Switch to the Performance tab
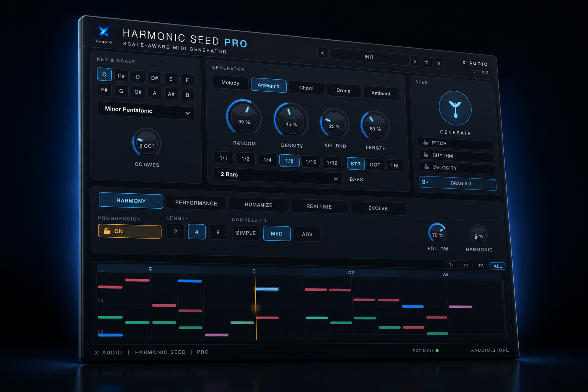Viewport: 588px width, 392px height. coord(196,203)
